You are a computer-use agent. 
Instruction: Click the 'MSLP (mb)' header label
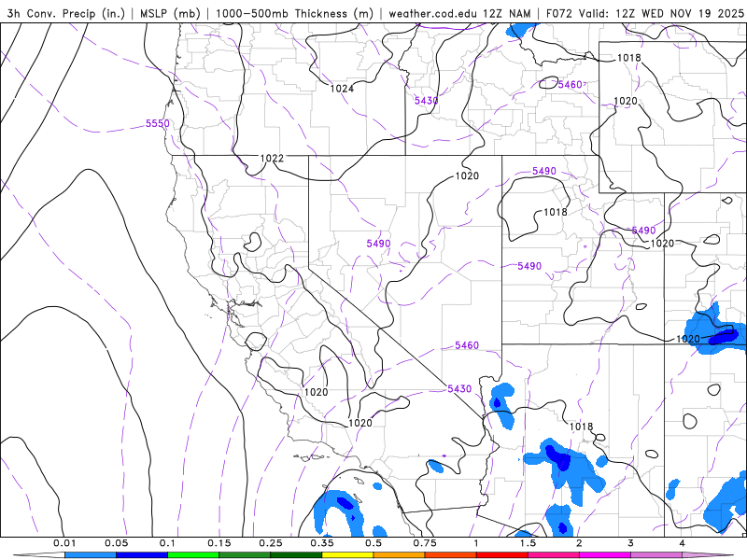coord(170,13)
